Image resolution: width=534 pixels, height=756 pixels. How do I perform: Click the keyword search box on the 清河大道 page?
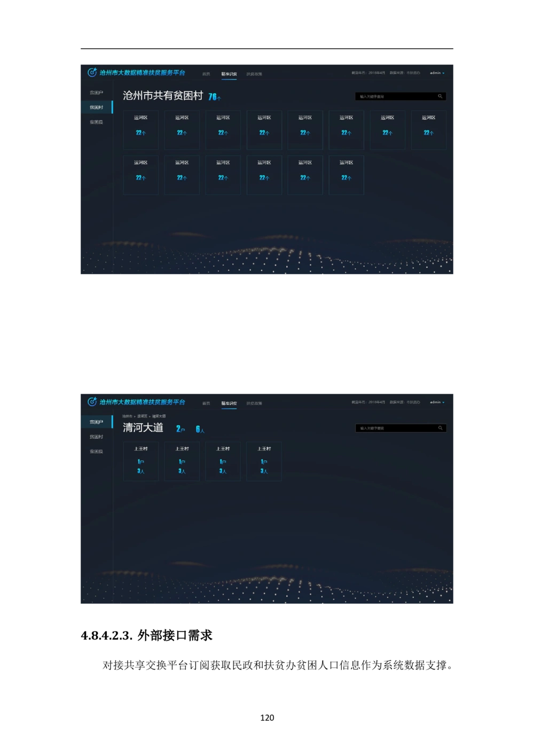coord(395,428)
